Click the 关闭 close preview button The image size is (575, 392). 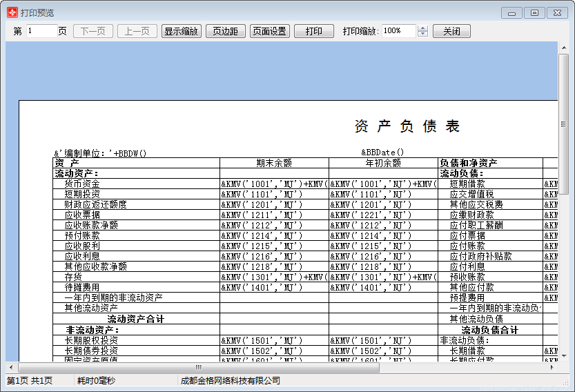[x=451, y=31]
